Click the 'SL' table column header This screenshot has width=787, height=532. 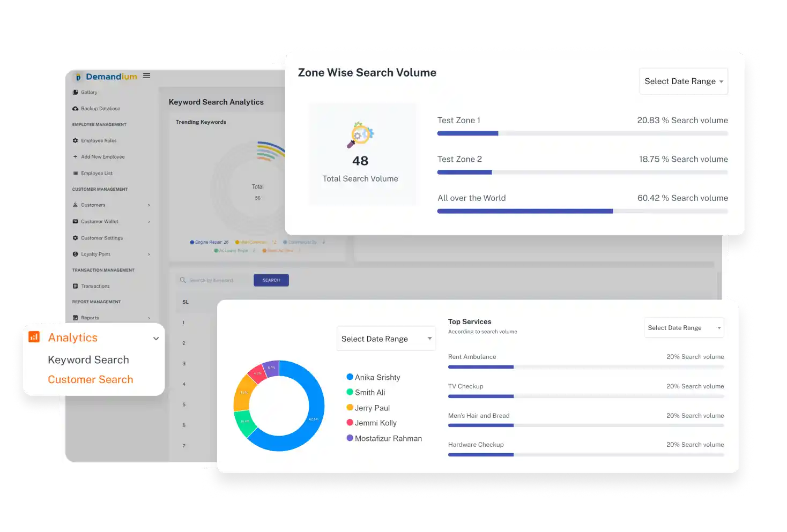pyautogui.click(x=185, y=302)
